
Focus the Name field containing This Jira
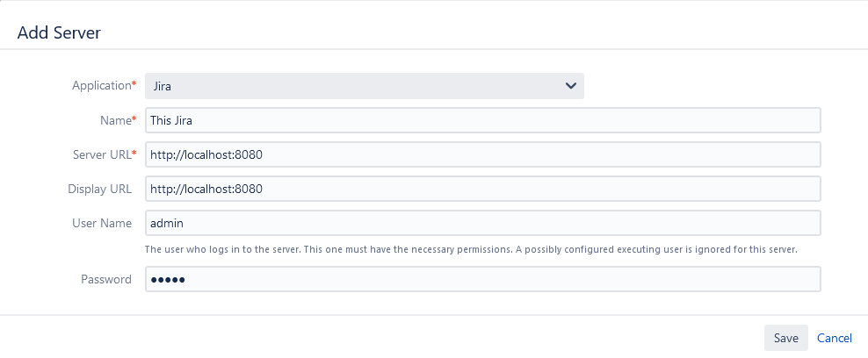482,120
